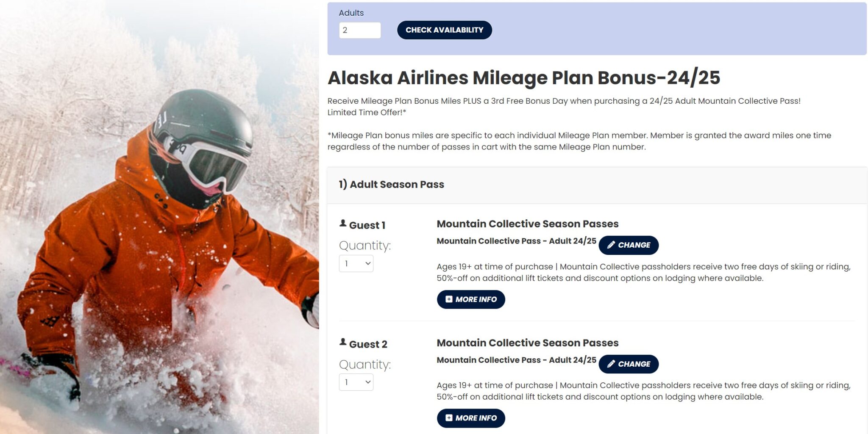Click the Adults label above the input
The width and height of the screenshot is (868, 434).
click(351, 12)
